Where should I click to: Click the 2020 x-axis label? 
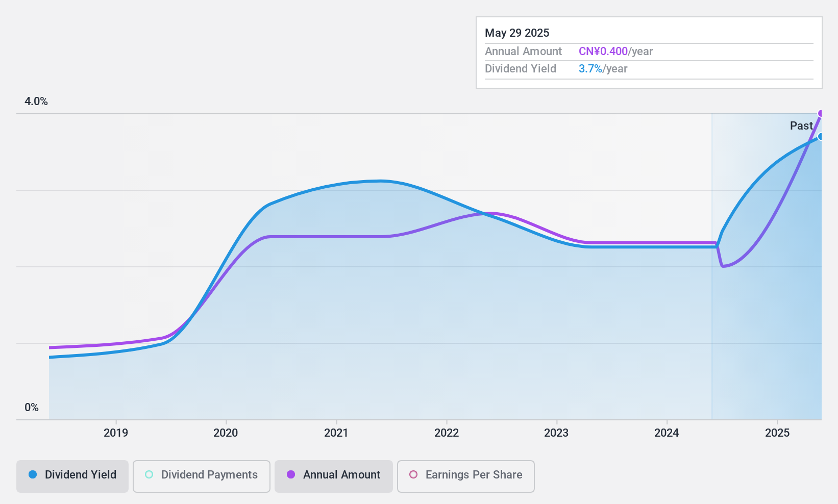(x=226, y=433)
